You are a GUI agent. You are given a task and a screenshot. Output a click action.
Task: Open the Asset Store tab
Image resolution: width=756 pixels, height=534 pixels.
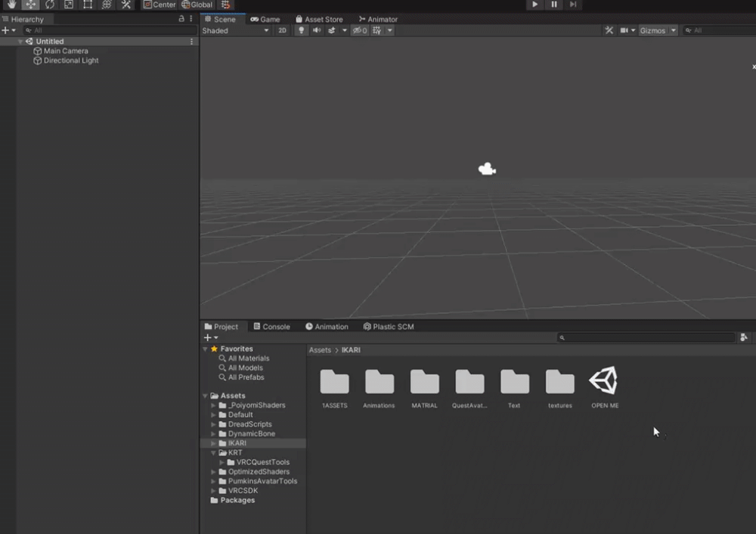tap(319, 20)
